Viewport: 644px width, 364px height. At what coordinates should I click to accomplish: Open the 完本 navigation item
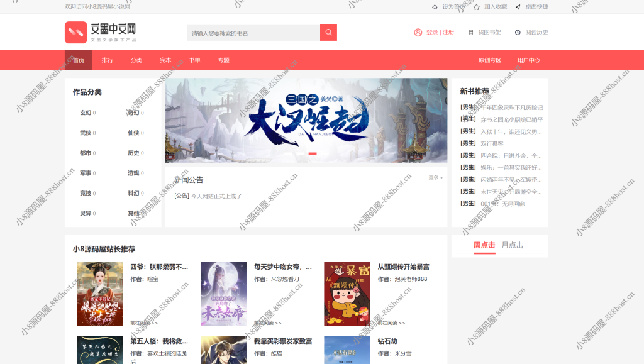[165, 60]
